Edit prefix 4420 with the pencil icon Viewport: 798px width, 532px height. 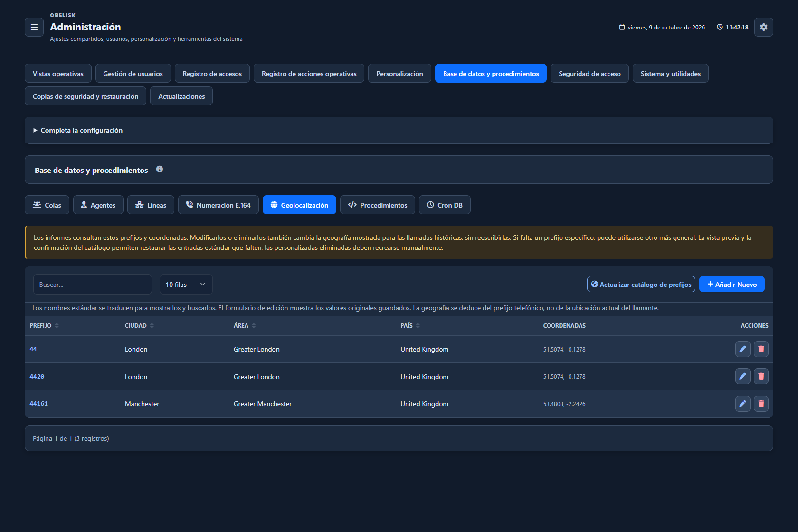pyautogui.click(x=743, y=376)
